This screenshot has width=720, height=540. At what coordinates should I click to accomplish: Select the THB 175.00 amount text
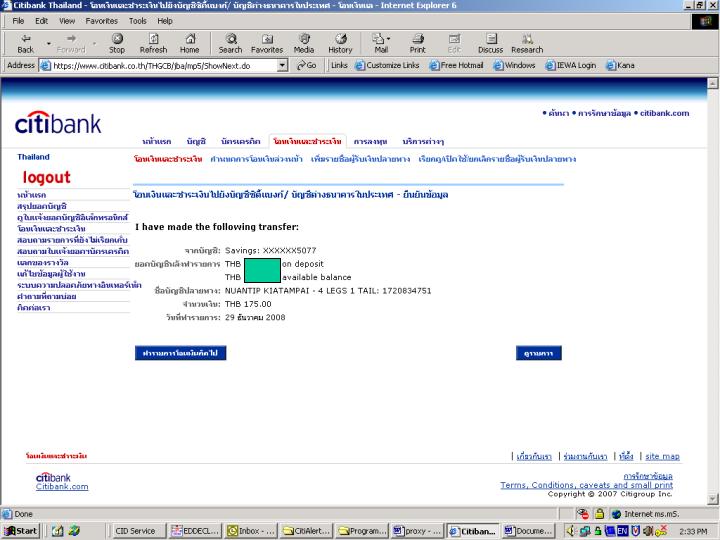(x=248, y=304)
